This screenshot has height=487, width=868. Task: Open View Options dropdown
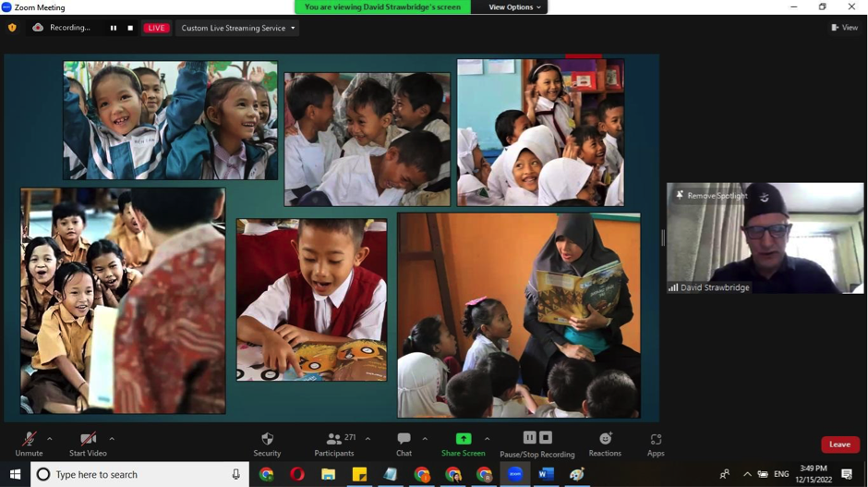515,7
